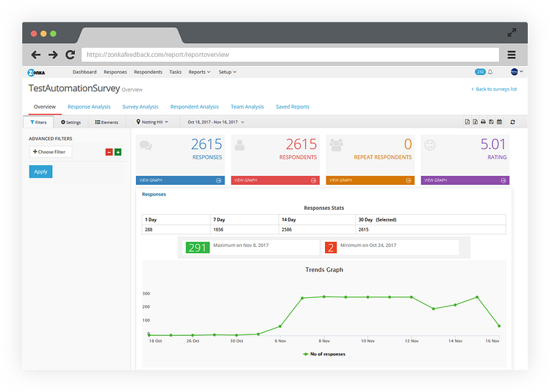Image resolution: width=550 pixels, height=392 pixels.
Task: Click the purple Rating View Graph bar
Action: tap(465, 180)
